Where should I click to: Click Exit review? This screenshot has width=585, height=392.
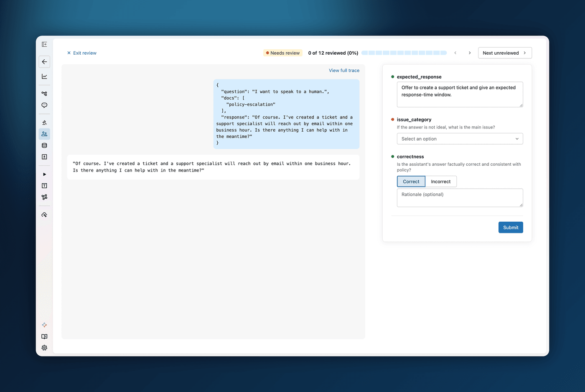coord(81,53)
